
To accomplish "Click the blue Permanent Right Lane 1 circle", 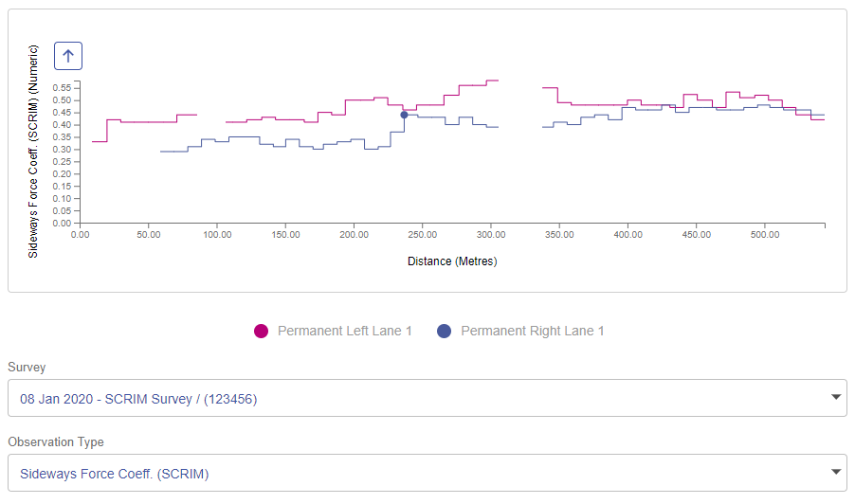I will (445, 331).
